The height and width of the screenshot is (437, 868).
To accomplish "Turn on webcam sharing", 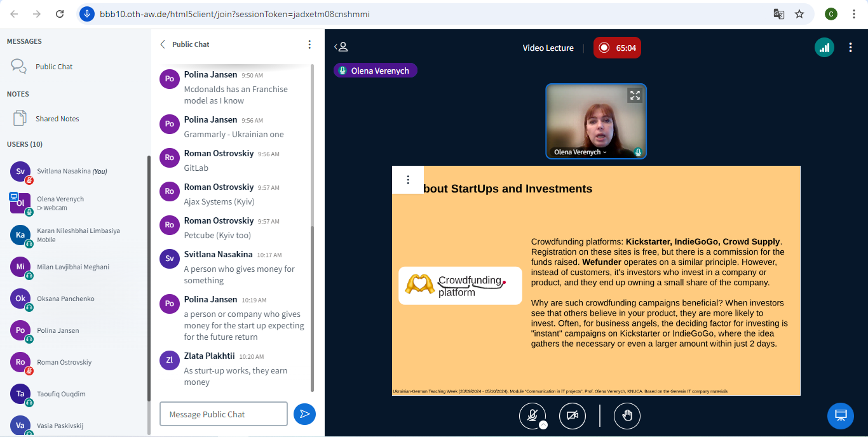I will tap(572, 415).
